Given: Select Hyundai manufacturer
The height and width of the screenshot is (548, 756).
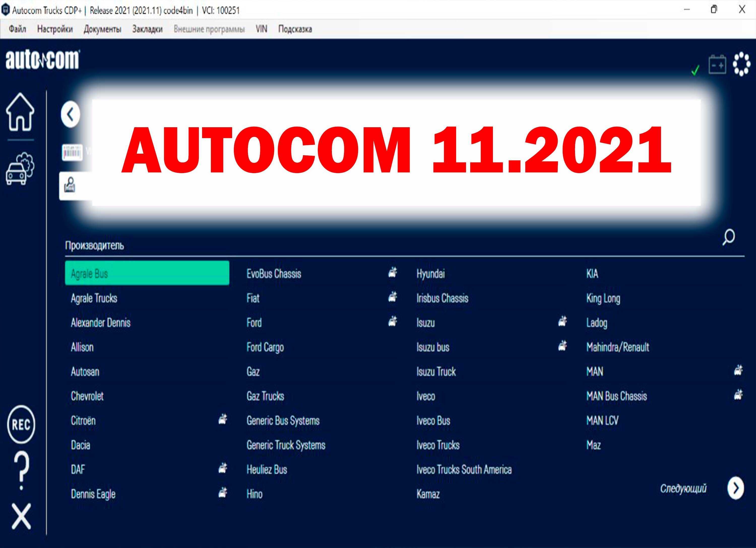Looking at the screenshot, I should click(x=430, y=274).
